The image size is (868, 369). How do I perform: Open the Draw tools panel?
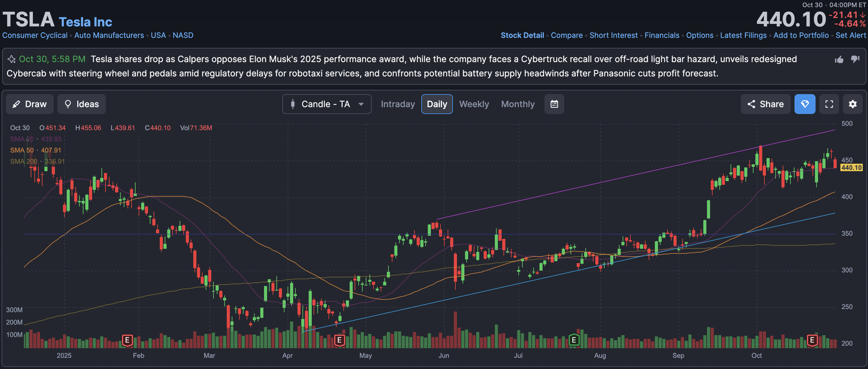point(30,104)
